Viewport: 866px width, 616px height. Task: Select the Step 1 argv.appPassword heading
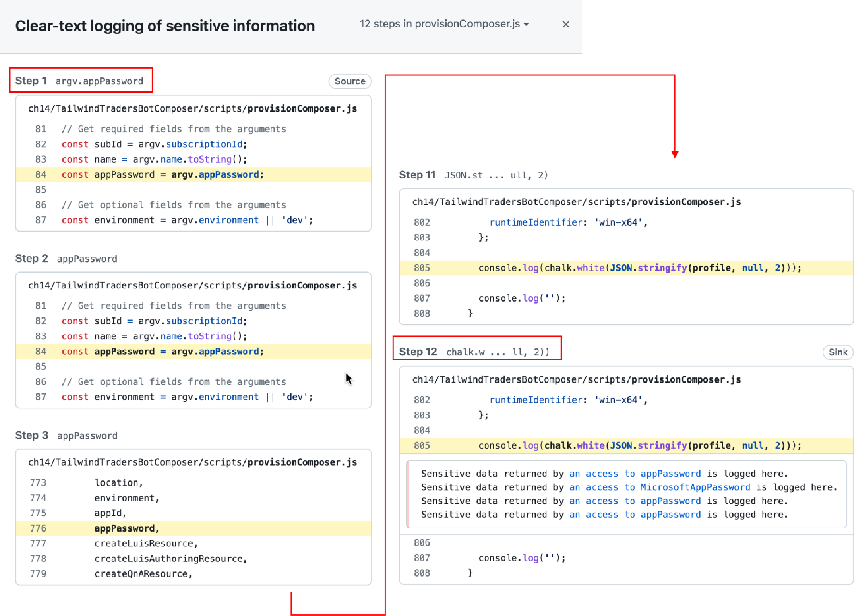pyautogui.click(x=79, y=81)
